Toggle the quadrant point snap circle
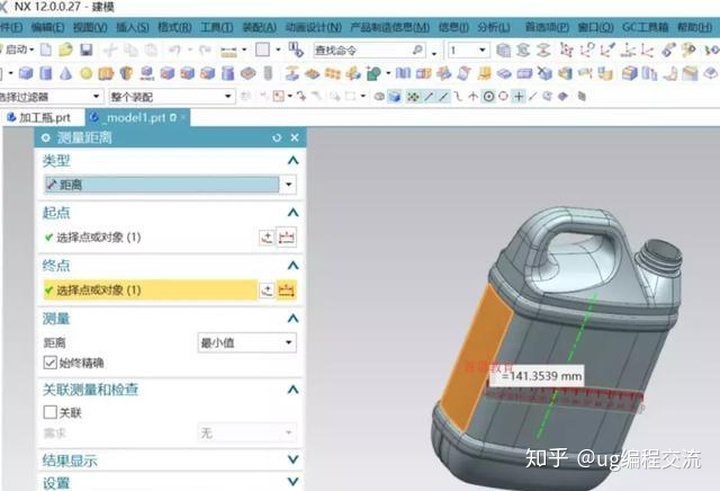This screenshot has width=720, height=491. [504, 96]
